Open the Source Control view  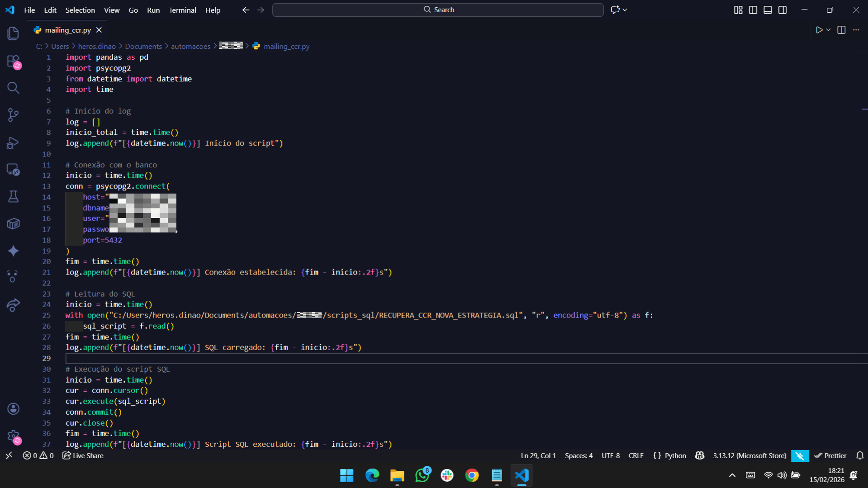coord(13,115)
